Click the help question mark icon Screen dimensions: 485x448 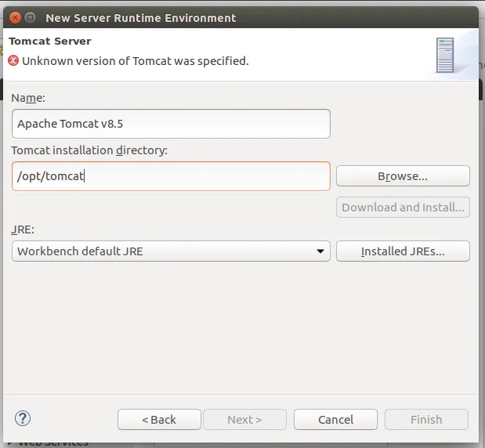click(23, 418)
